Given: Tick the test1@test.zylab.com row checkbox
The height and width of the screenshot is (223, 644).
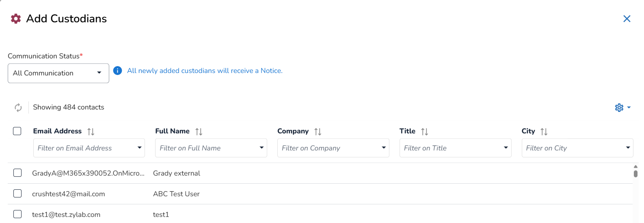Looking at the screenshot, I should [x=17, y=214].
